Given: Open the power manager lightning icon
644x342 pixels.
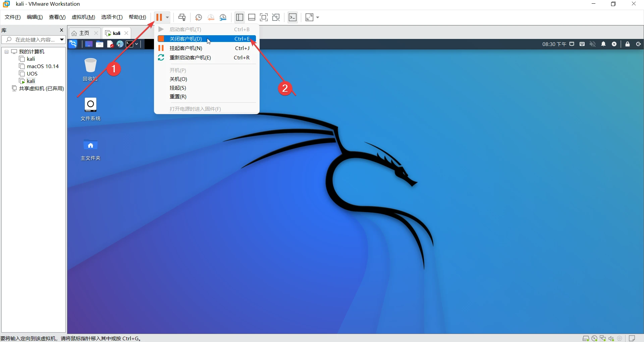Looking at the screenshot, I should (614, 44).
